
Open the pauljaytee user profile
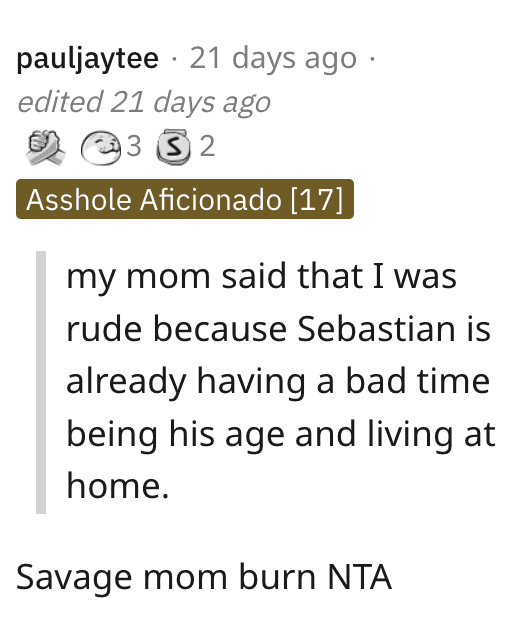tap(88, 59)
